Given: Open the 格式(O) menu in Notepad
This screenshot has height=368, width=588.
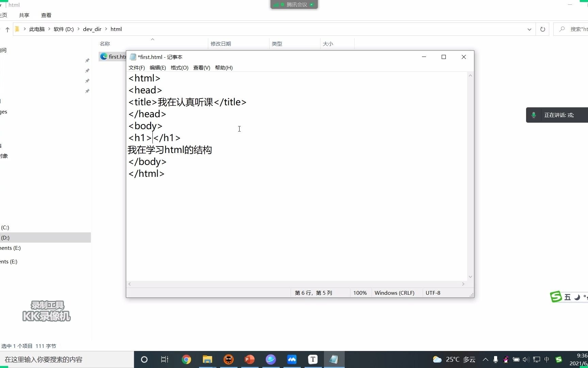Looking at the screenshot, I should [x=179, y=67].
